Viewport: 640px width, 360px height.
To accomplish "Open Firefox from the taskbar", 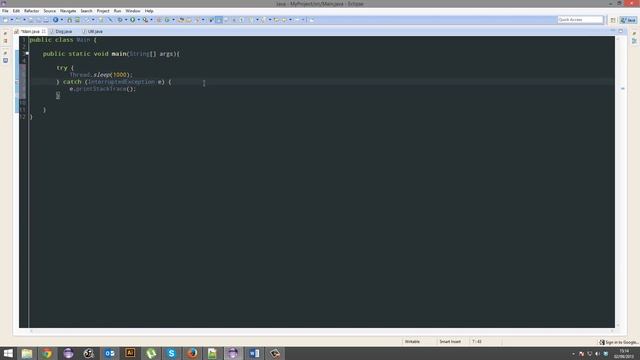I will click(x=192, y=353).
